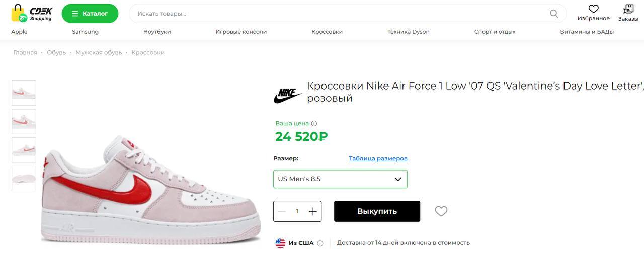Select the Техника Dyson navigation item

pos(409,32)
